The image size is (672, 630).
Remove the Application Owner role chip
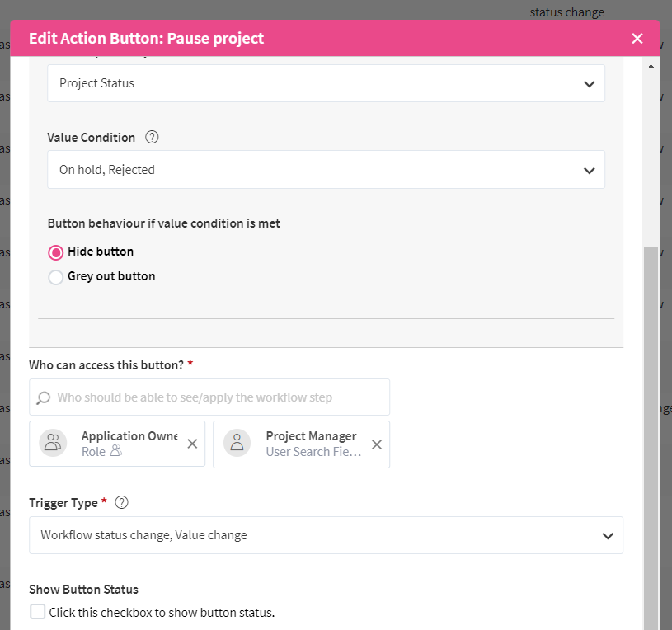coord(192,444)
